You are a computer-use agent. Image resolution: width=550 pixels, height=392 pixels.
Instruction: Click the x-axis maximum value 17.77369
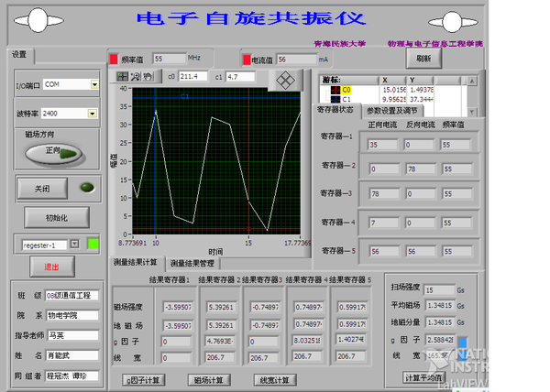click(x=297, y=243)
